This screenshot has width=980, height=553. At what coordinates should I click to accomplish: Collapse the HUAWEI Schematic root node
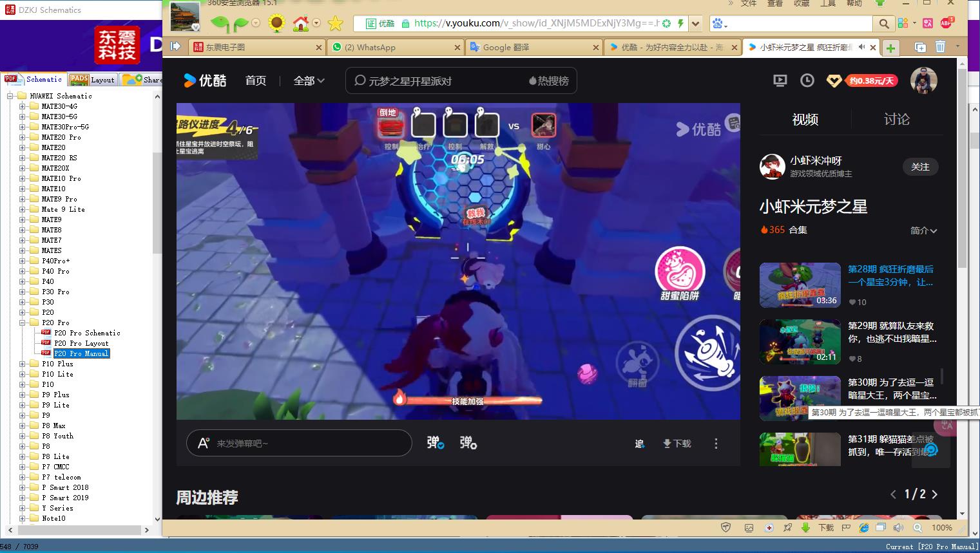(x=10, y=96)
